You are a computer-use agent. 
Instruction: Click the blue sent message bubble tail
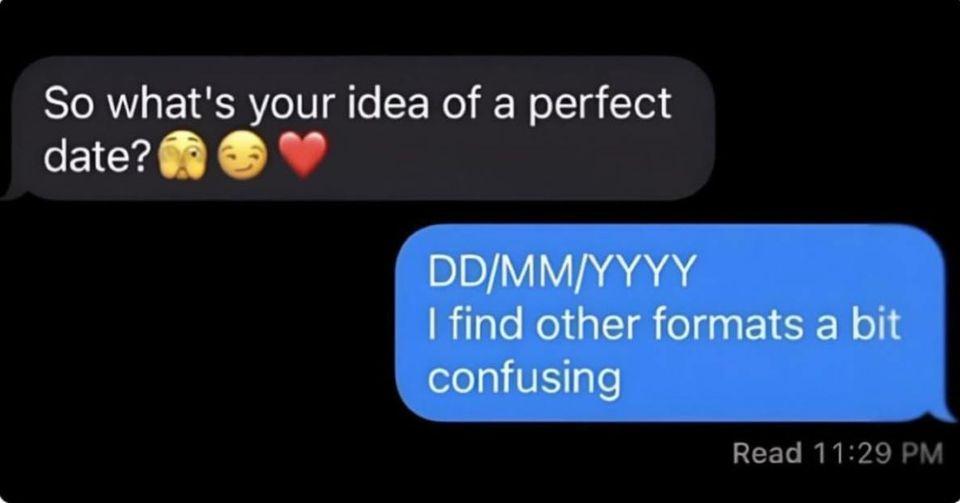(x=945, y=414)
